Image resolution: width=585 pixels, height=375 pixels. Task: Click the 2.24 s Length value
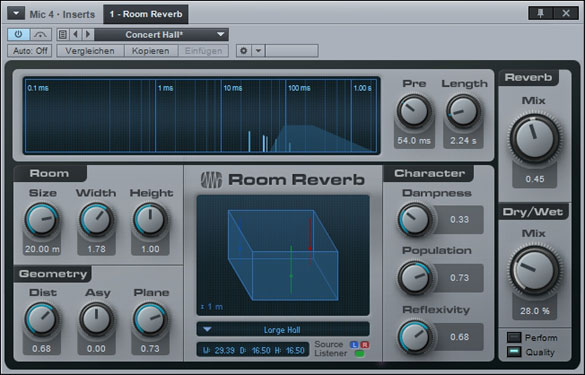[463, 141]
